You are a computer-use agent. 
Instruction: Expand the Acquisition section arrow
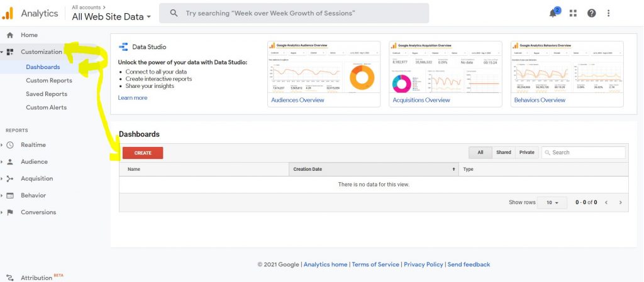click(x=2, y=179)
